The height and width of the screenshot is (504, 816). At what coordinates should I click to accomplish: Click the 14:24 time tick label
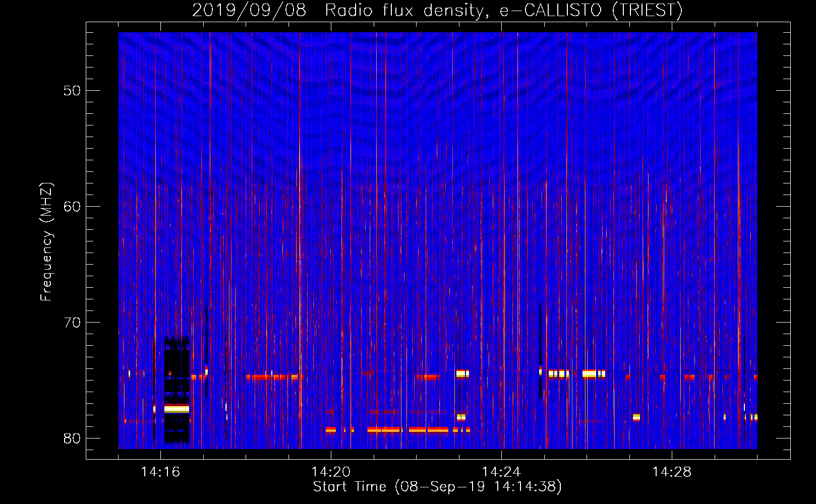pos(501,472)
